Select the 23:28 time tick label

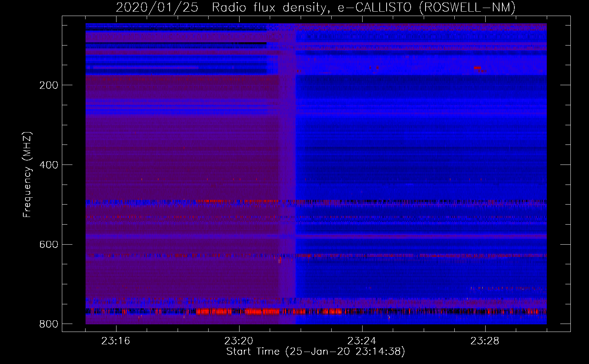tap(485, 341)
